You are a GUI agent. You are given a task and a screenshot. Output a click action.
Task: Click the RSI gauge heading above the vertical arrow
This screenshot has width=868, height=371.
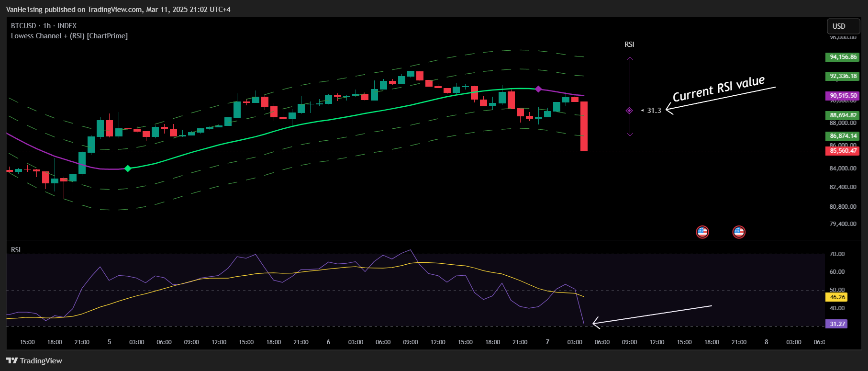tap(629, 45)
